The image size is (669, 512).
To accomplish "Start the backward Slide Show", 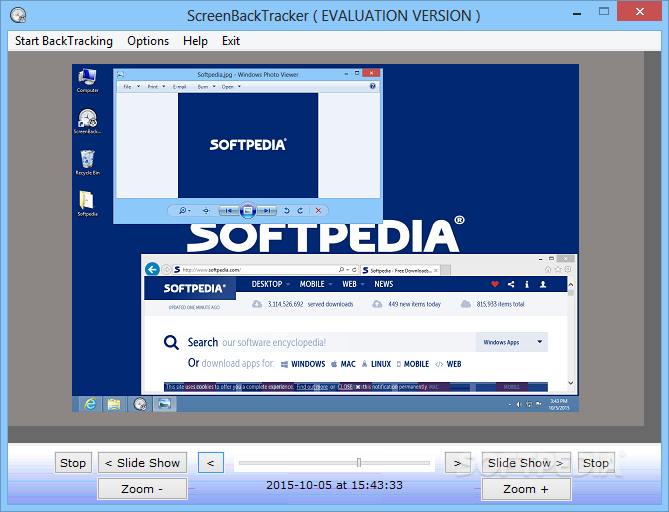I will pyautogui.click(x=143, y=463).
